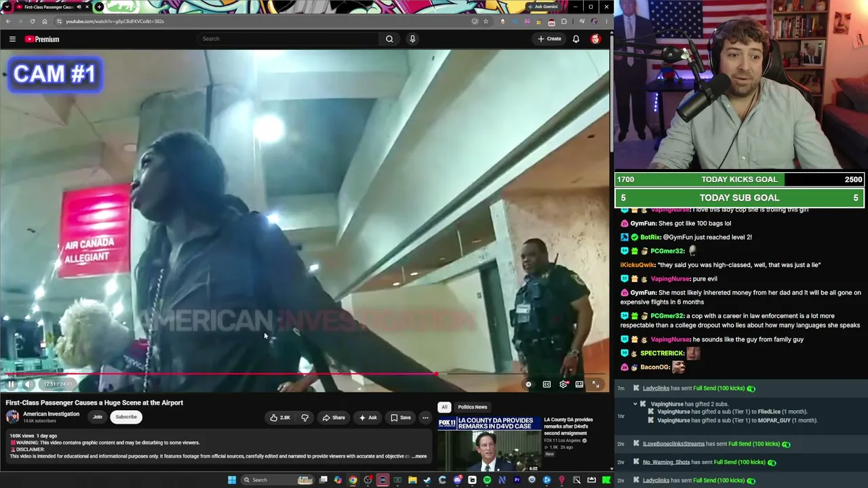Click ILoveBoneclinksStreams in the kicks feed
This screenshot has width=868, height=488.
point(673,444)
